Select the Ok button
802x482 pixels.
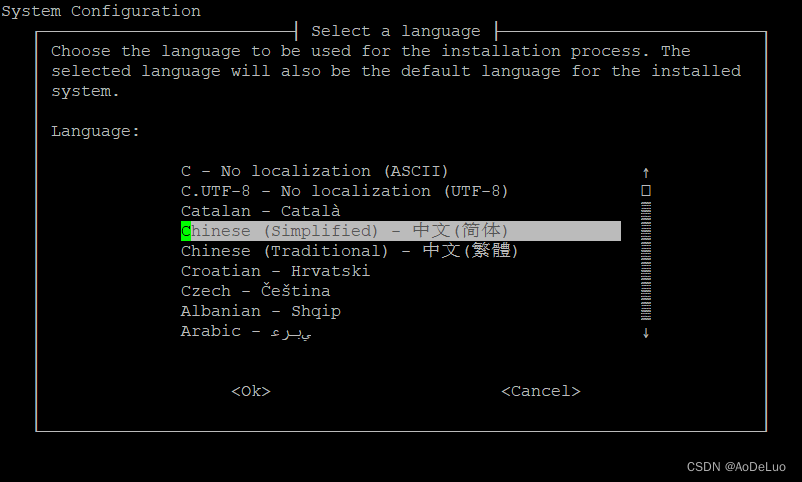(x=251, y=391)
